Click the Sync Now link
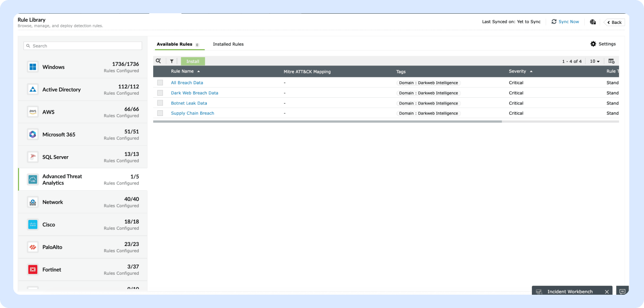Viewport: 644px width, 308px height. [569, 22]
